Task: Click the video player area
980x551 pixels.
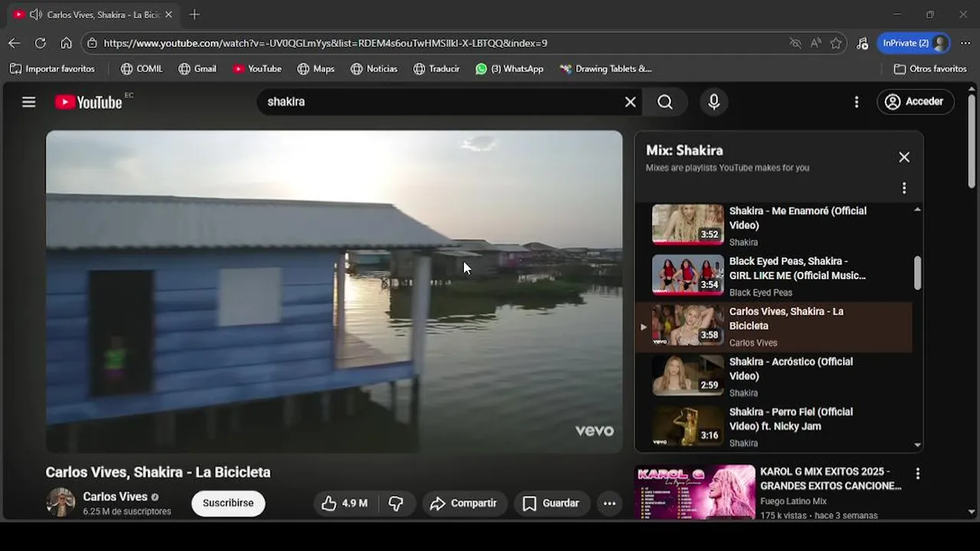Action: [x=334, y=292]
